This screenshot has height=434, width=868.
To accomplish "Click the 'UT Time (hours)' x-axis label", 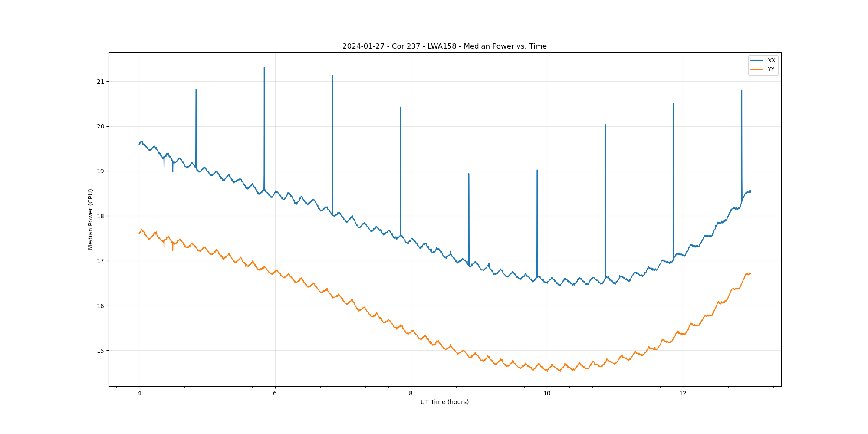I will coord(444,402).
